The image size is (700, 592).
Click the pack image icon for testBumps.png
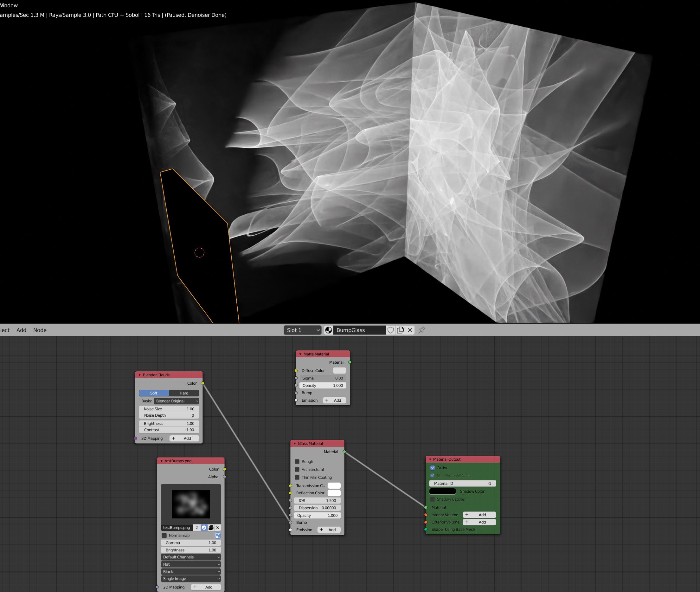pyautogui.click(x=211, y=528)
